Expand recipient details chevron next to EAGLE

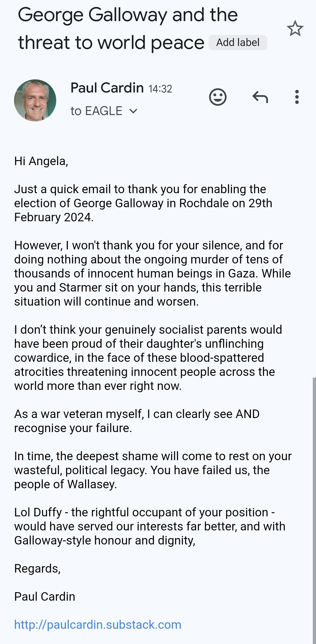coord(133,111)
